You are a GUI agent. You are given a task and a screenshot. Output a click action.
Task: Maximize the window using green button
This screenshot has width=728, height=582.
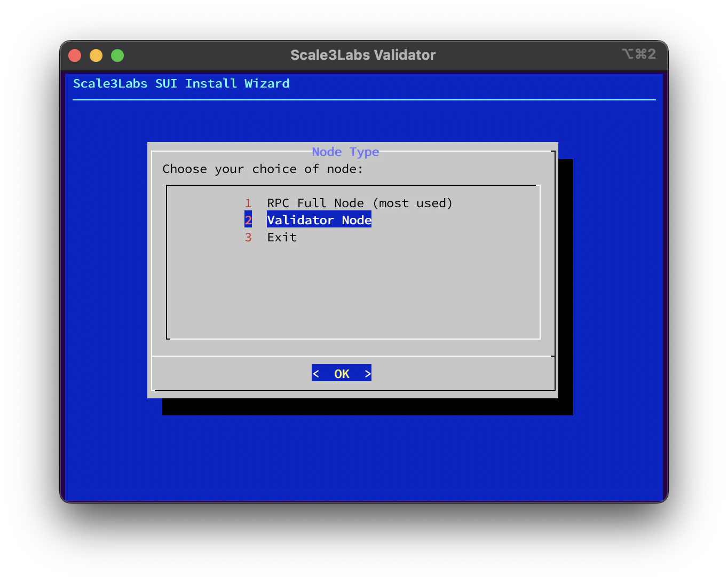click(x=117, y=56)
